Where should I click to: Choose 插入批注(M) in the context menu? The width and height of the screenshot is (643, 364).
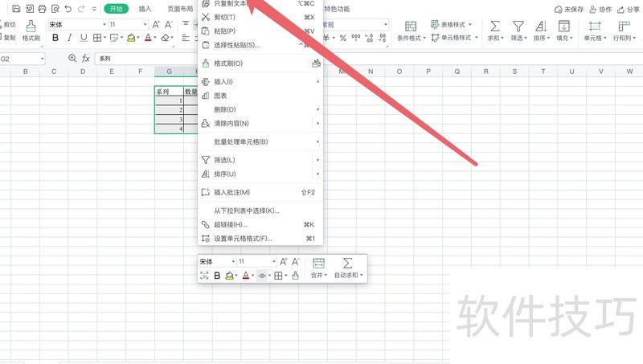(x=260, y=192)
